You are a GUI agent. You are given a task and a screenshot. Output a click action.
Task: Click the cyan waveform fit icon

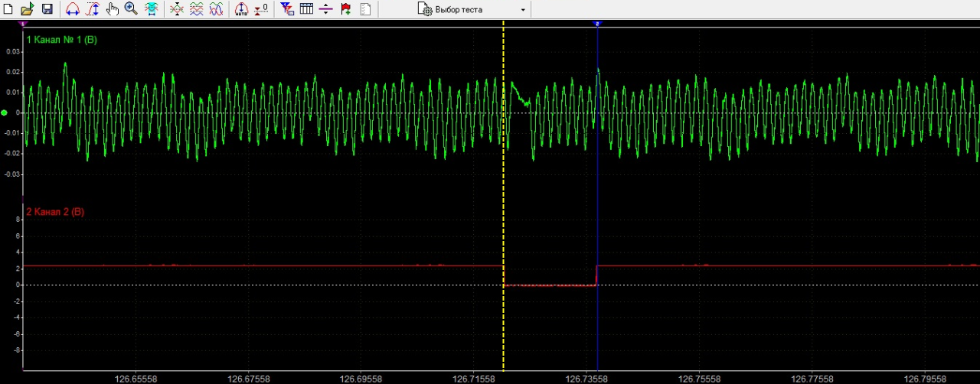point(152,9)
